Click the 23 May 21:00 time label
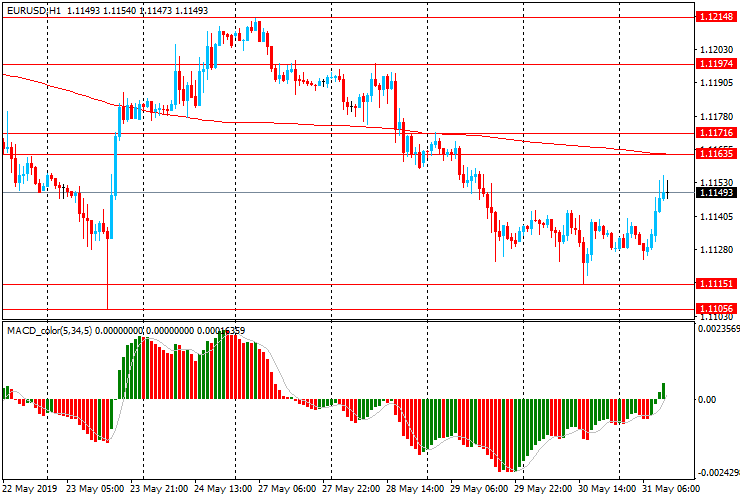This screenshot has width=740, height=500. pos(159,489)
